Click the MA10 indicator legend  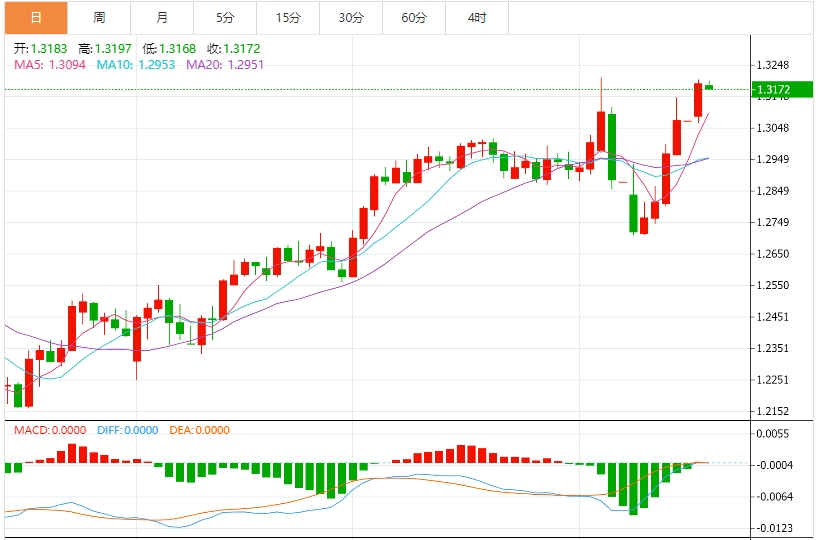pos(135,64)
